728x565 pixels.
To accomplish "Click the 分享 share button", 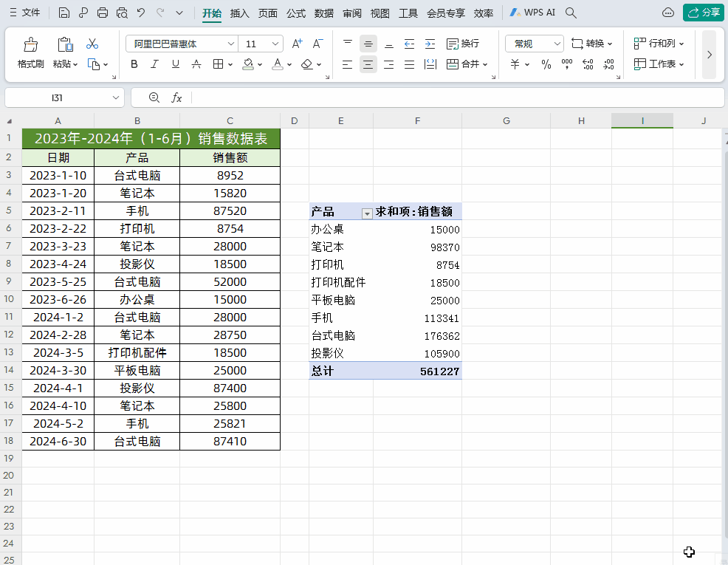I will click(704, 13).
